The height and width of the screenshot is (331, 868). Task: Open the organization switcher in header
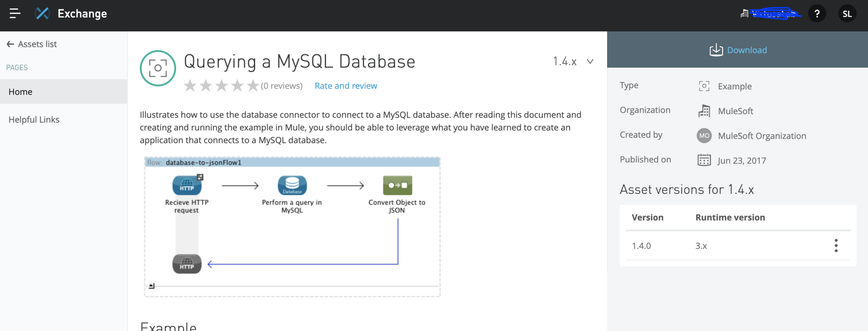(771, 14)
